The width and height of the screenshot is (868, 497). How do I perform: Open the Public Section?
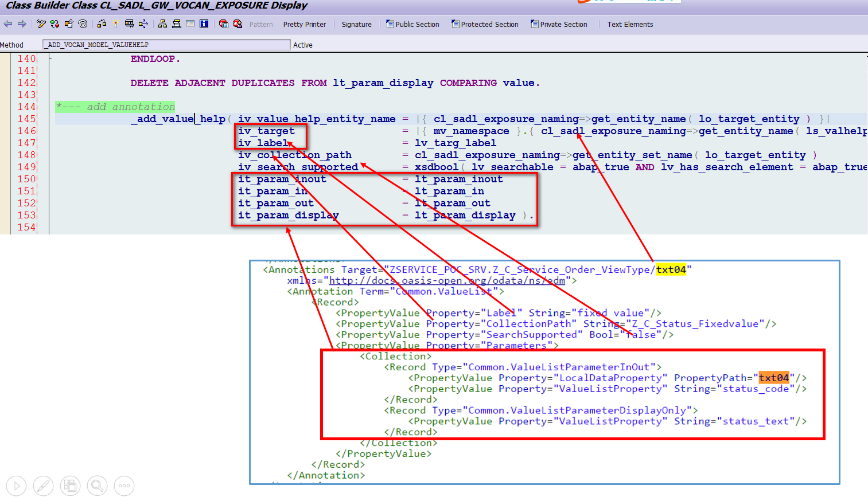[x=413, y=24]
